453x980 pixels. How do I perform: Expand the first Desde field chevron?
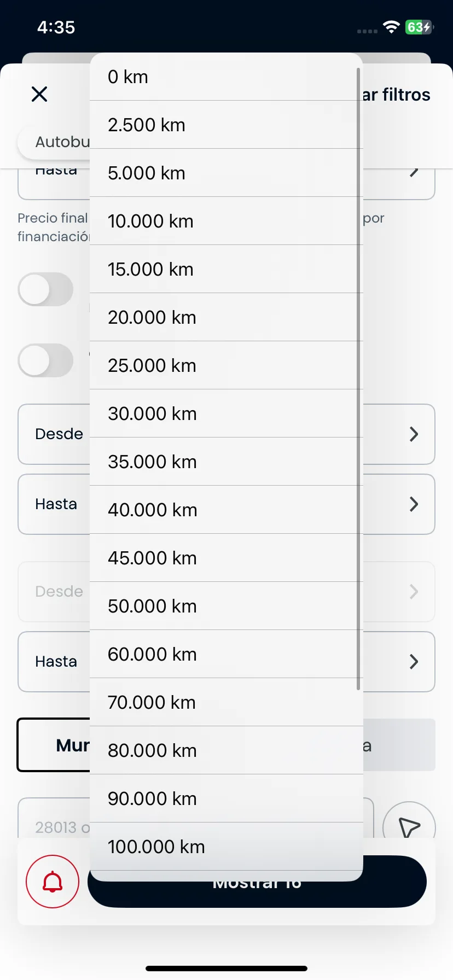[x=414, y=434]
